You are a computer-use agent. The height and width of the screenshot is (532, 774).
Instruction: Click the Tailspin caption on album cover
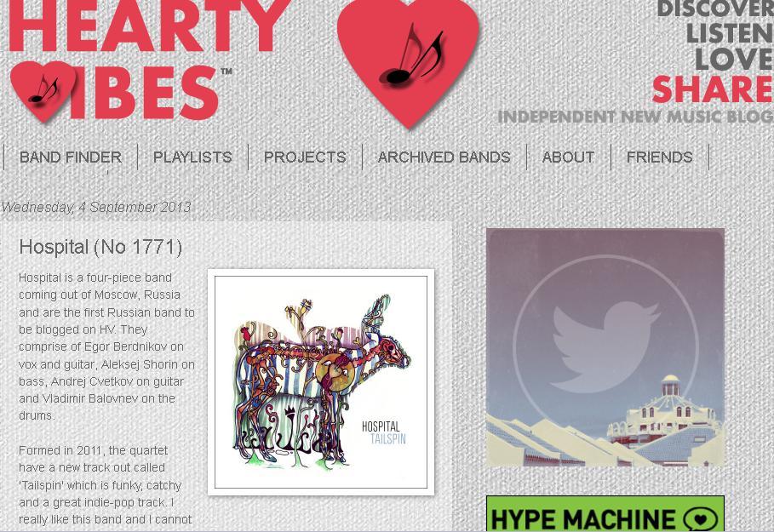pyautogui.click(x=388, y=438)
